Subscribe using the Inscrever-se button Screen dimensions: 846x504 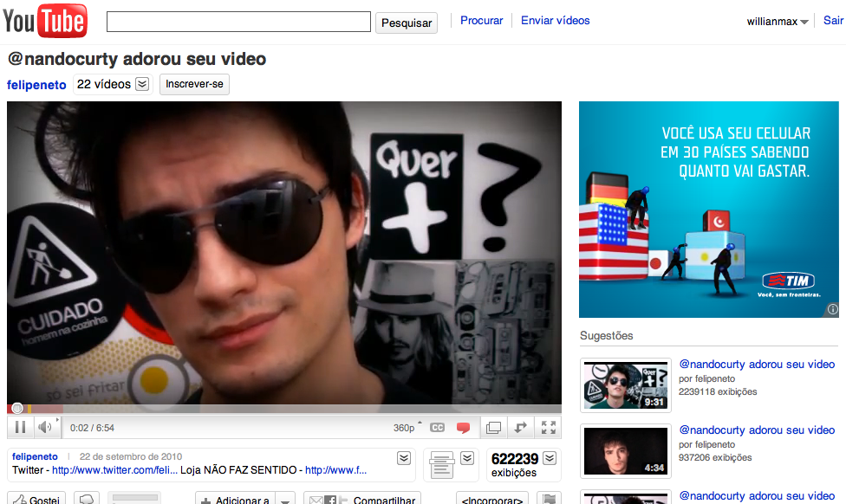point(194,85)
